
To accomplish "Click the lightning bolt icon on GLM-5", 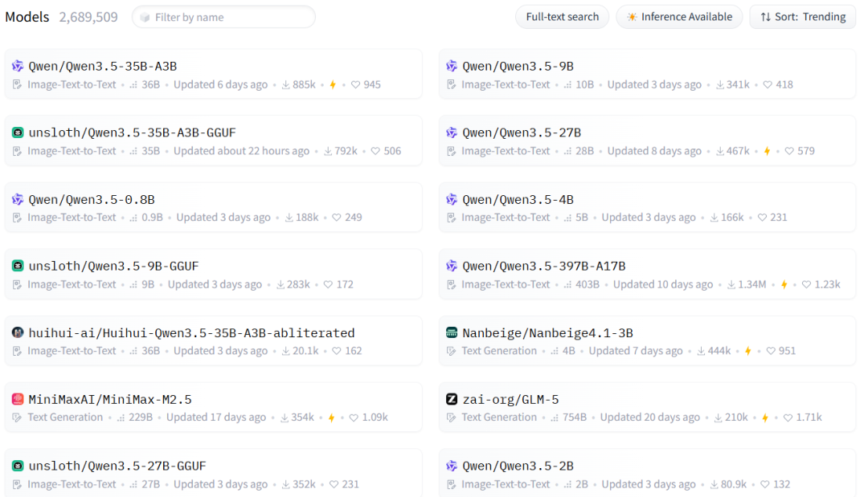I will click(765, 418).
